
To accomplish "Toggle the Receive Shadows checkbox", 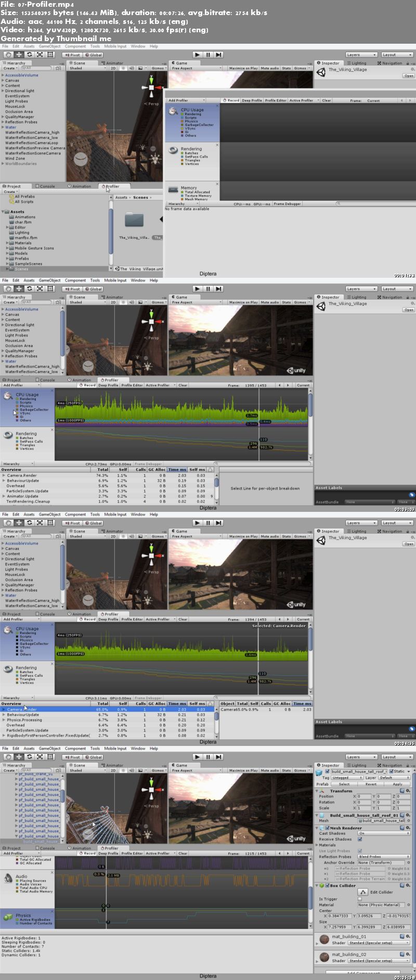I will 360,839.
